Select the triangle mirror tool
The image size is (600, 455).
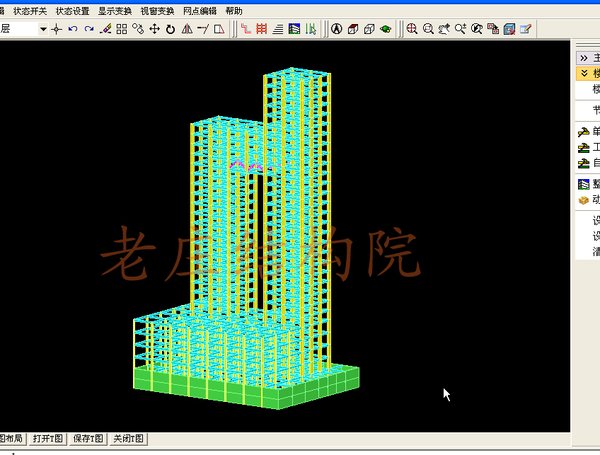point(187,29)
